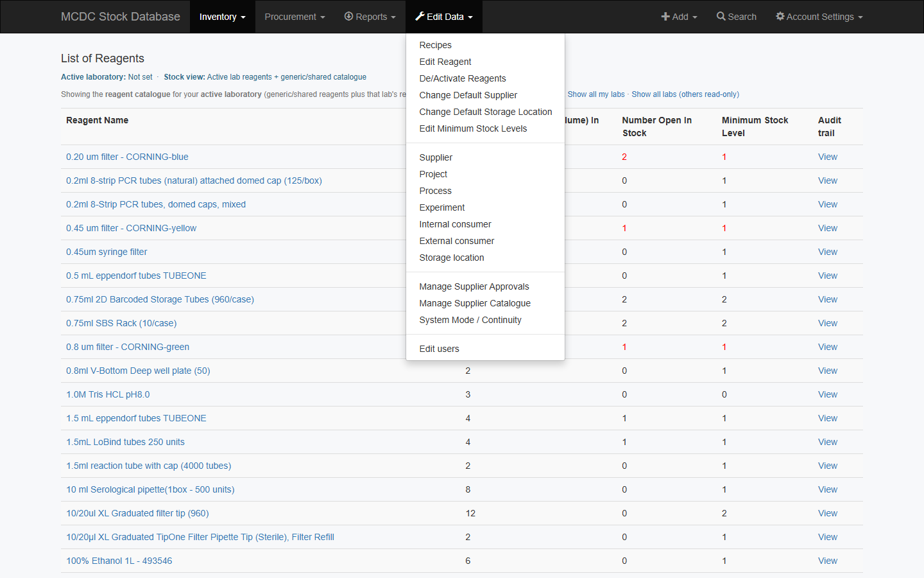Choose Edit users menu entry

485,349
